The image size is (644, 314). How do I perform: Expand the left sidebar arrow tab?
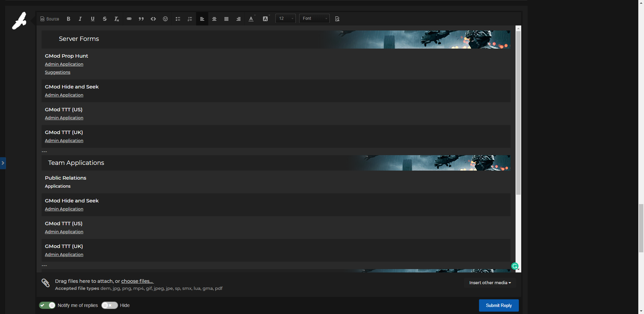click(x=3, y=163)
